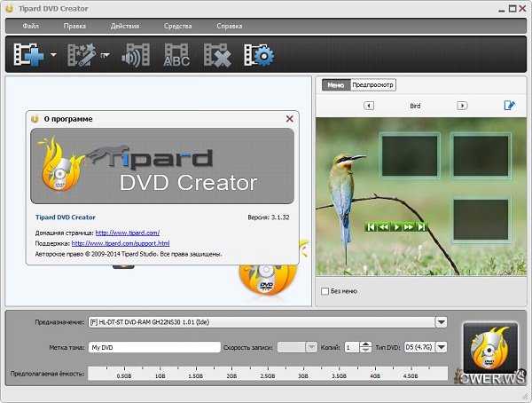
Task: Switch to the 'Предпросмотр' tab
Action: click(372, 85)
